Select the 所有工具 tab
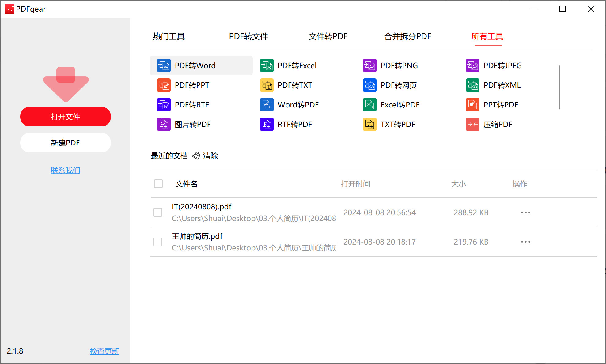Viewport: 606px width, 364px height. click(x=487, y=36)
